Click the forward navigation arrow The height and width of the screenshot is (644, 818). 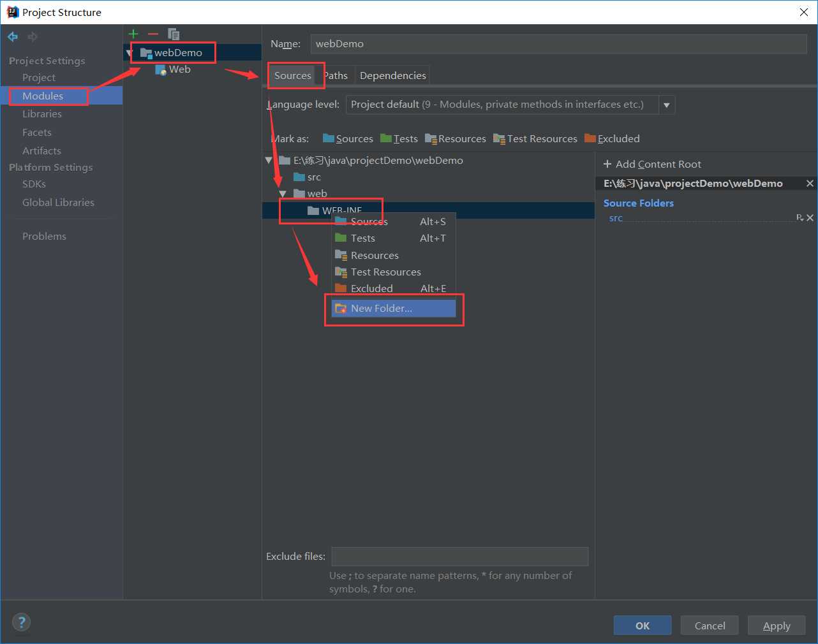(32, 37)
